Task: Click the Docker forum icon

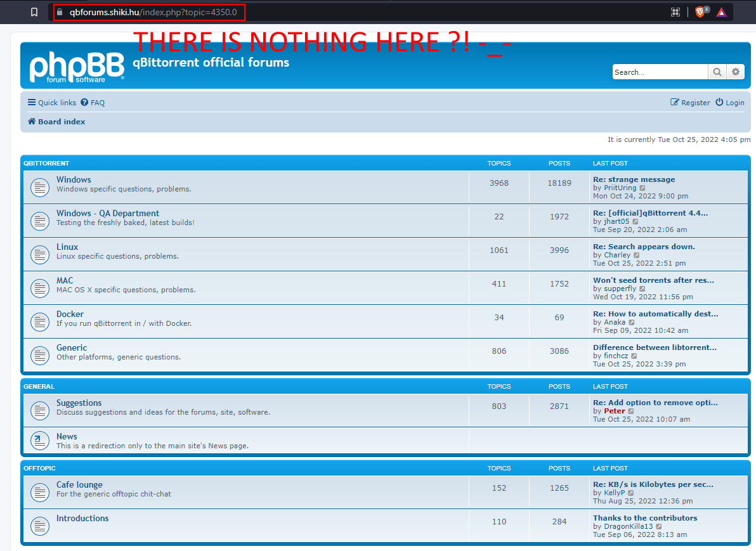Action: 40,322
